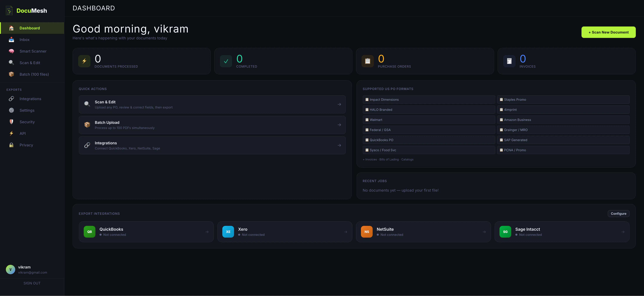
Task: Click the vikram user avatar
Action: pyautogui.click(x=11, y=270)
